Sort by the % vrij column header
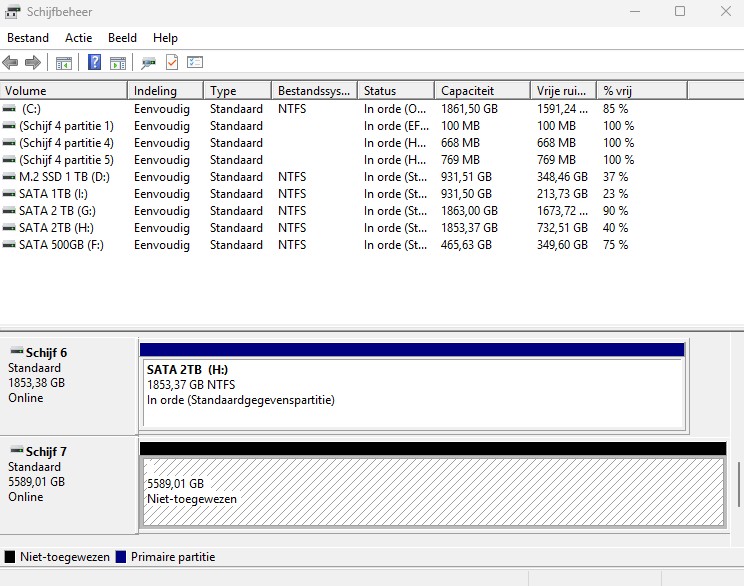Screen dimensions: 744x586 (642, 91)
